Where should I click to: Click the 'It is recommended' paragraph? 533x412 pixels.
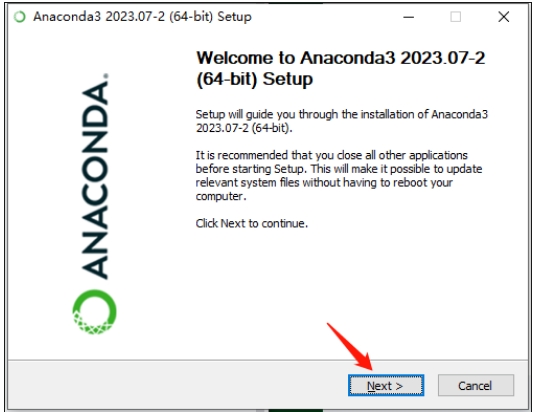(x=339, y=175)
